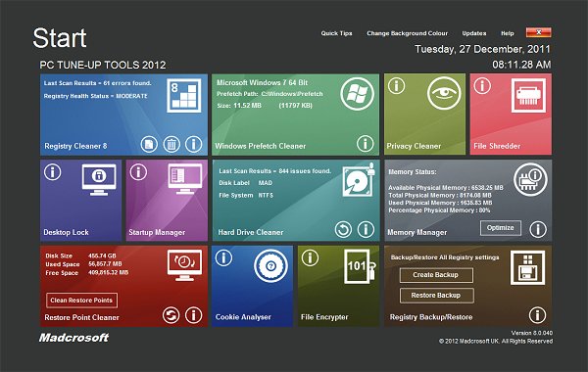Click the 'Version 8.0.040' text
The image size is (588, 372).
[532, 333]
